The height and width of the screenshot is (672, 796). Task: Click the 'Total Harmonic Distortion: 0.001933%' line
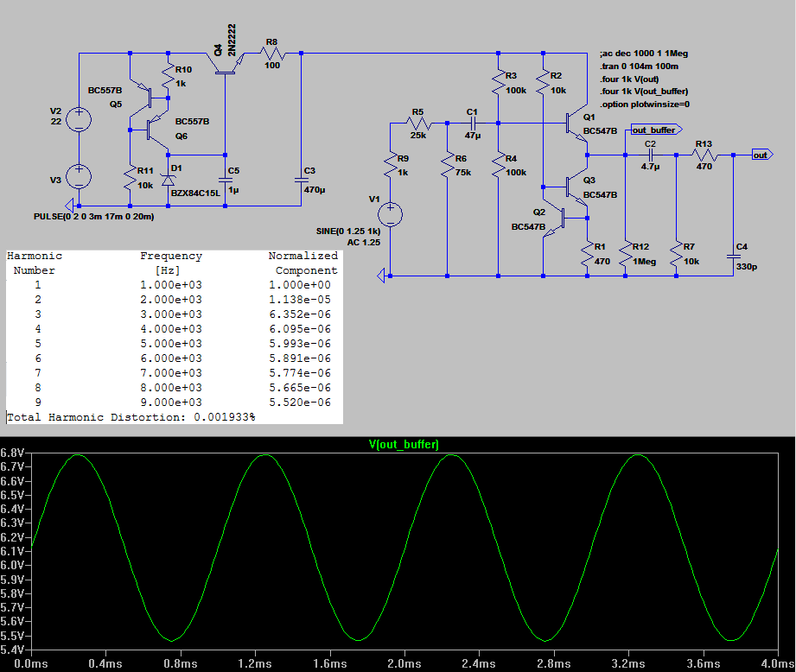(x=131, y=417)
